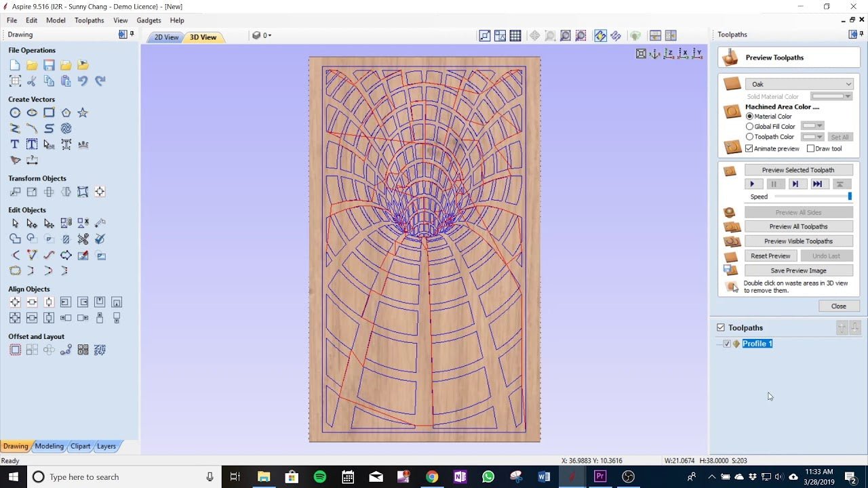Select the Draw Circle tool
Viewport: 868px width, 488px height.
[x=15, y=113]
